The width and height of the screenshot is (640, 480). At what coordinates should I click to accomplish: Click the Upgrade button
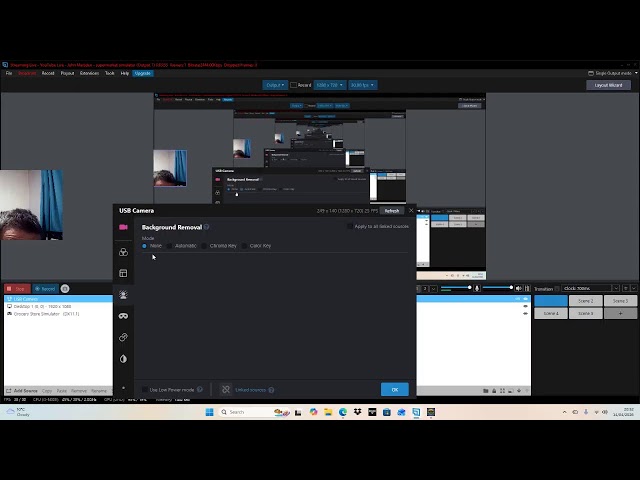142,73
